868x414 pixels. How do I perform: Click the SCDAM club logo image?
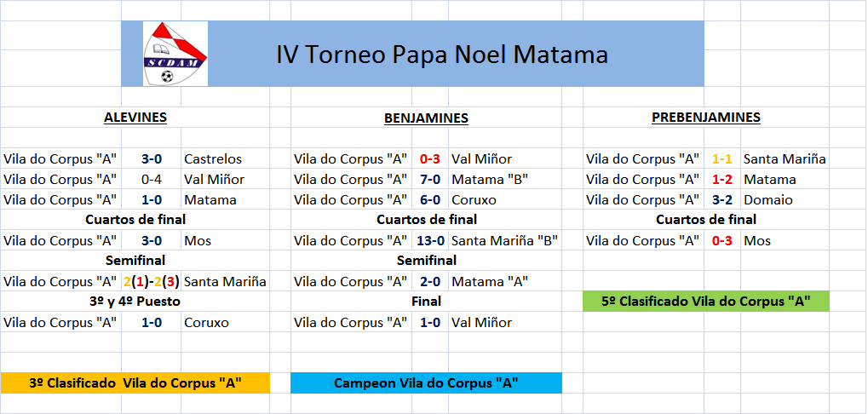(175, 54)
